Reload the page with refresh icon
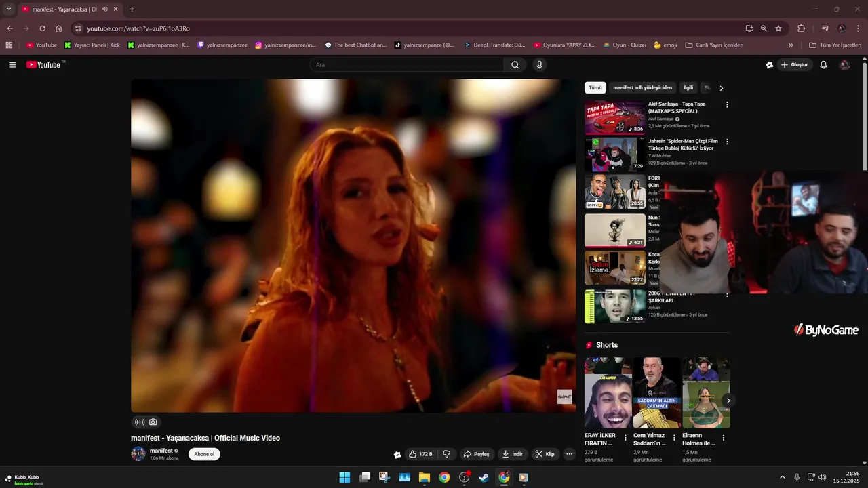This screenshot has height=488, width=868. [42, 28]
